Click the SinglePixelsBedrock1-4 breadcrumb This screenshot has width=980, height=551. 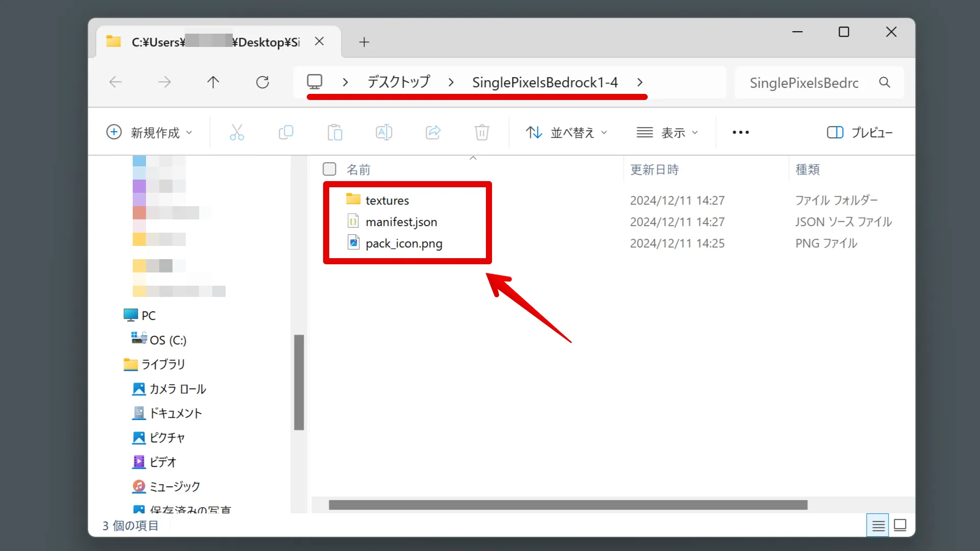click(545, 82)
